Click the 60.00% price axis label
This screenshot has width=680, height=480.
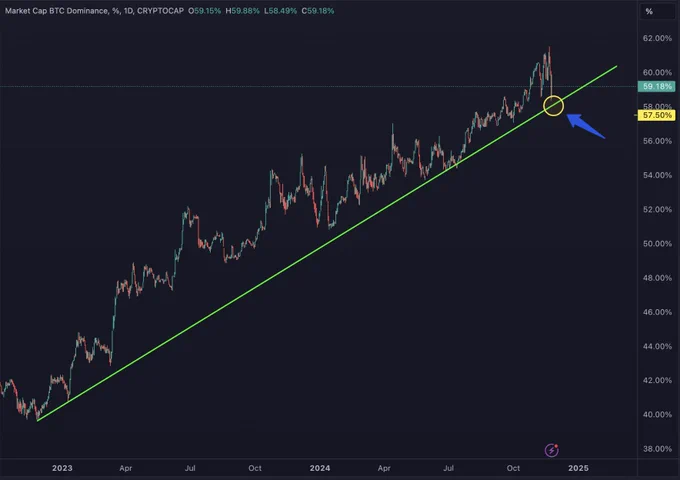click(x=657, y=72)
